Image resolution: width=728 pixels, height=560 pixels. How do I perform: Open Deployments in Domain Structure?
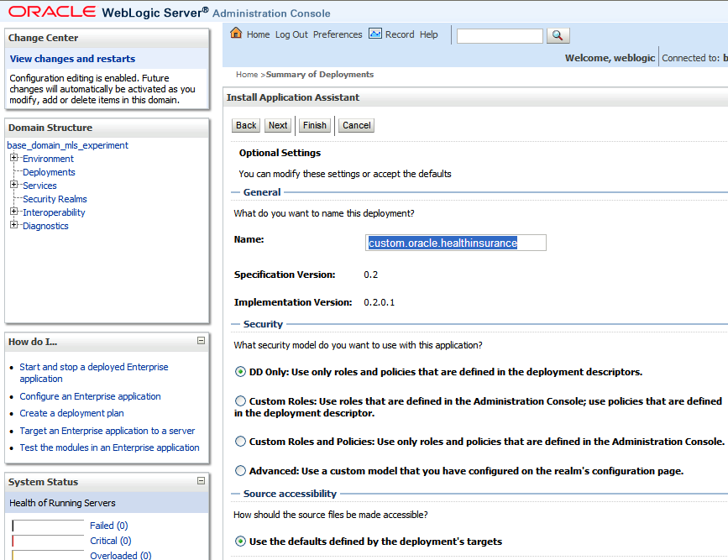(49, 172)
